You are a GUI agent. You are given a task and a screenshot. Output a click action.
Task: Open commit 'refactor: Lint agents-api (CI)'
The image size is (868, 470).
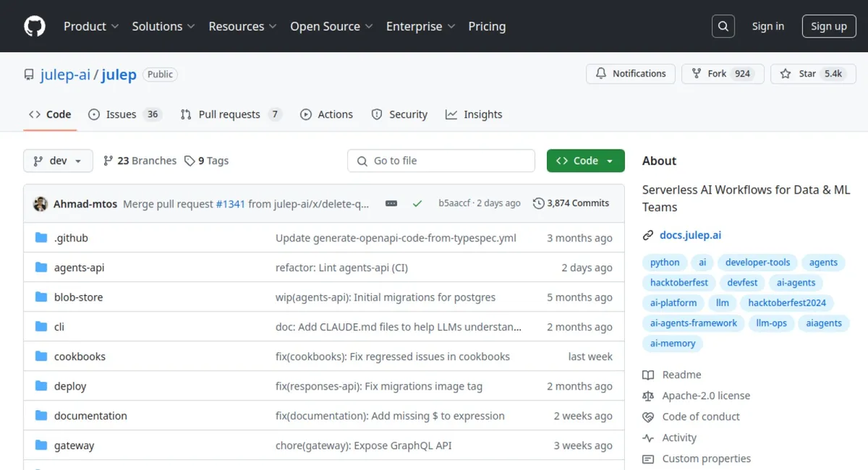(x=342, y=268)
